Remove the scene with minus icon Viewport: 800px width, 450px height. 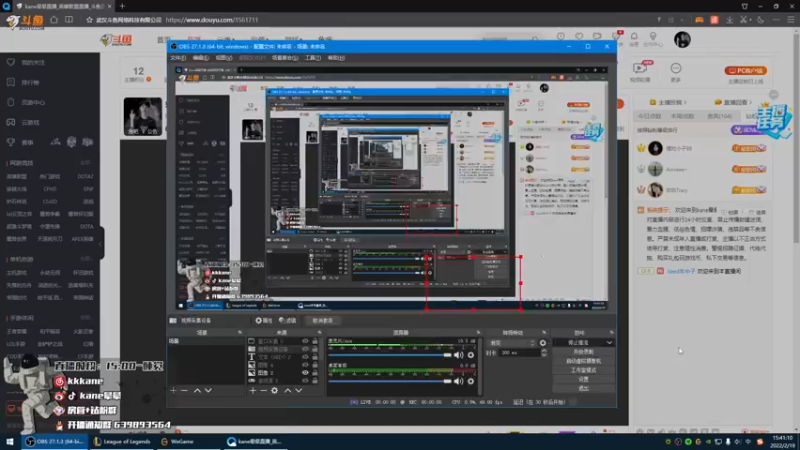click(x=185, y=390)
